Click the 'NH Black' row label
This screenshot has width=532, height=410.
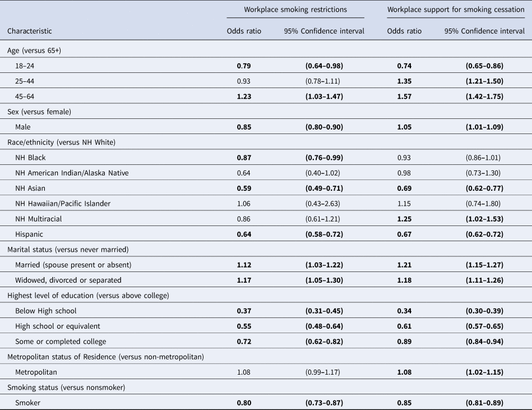[x=31, y=158]
